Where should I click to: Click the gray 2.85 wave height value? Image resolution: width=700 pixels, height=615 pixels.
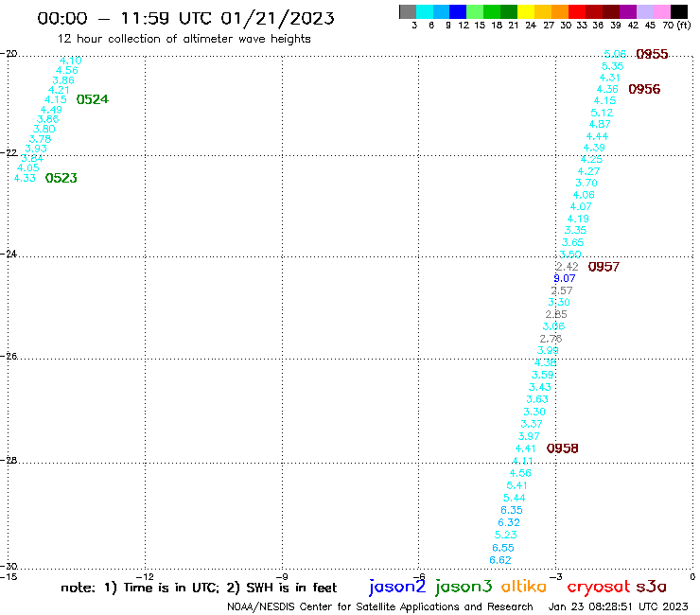point(556,314)
